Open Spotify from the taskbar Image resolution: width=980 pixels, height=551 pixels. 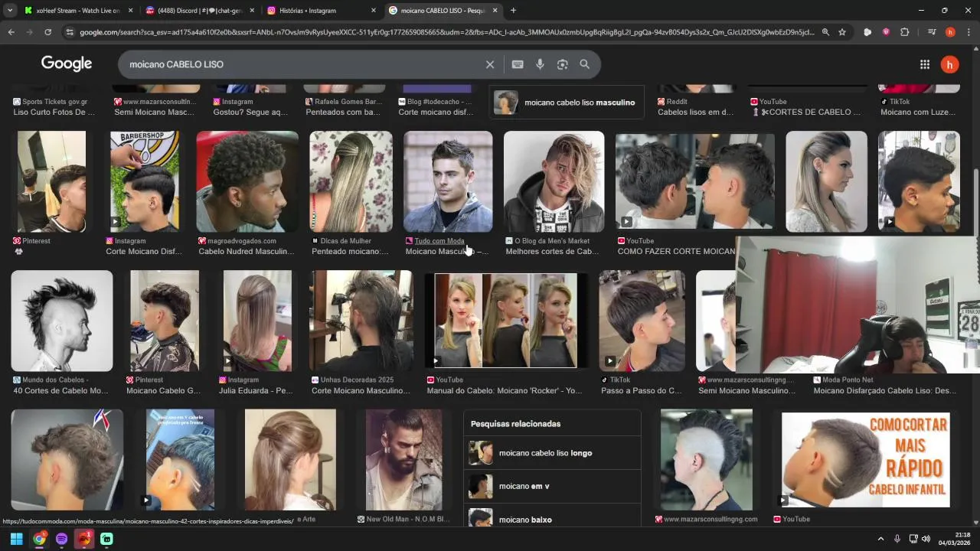[62, 539]
